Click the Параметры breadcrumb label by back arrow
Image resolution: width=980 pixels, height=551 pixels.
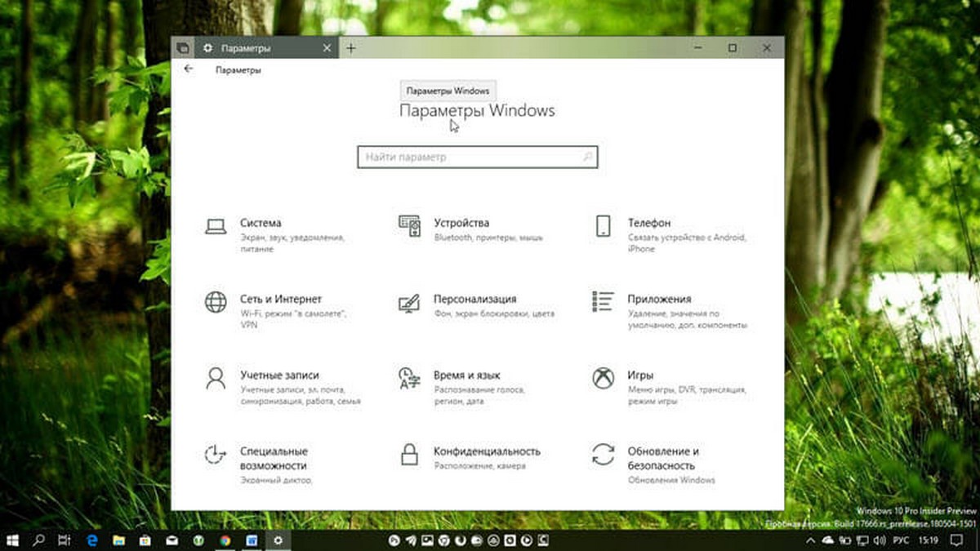238,70
